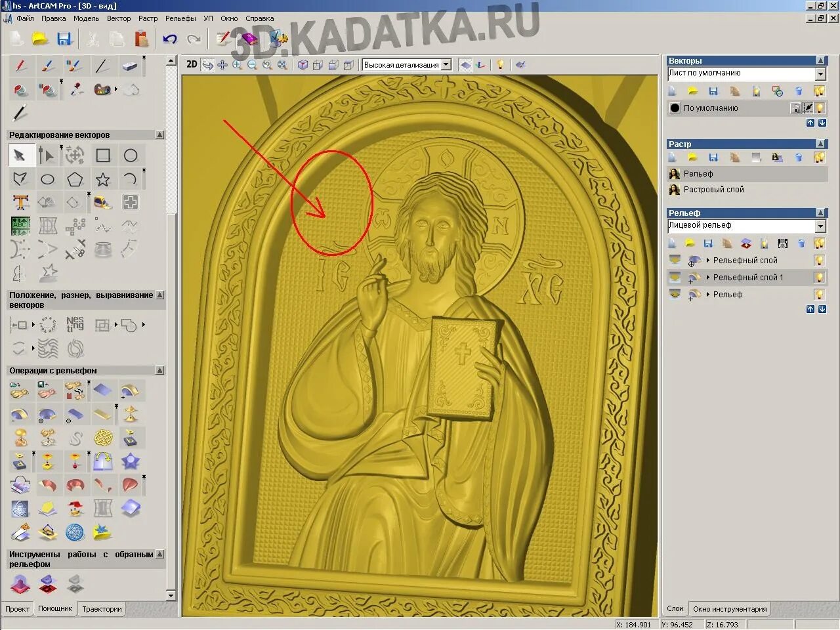Switch to the Траектории tab

pyautogui.click(x=102, y=609)
